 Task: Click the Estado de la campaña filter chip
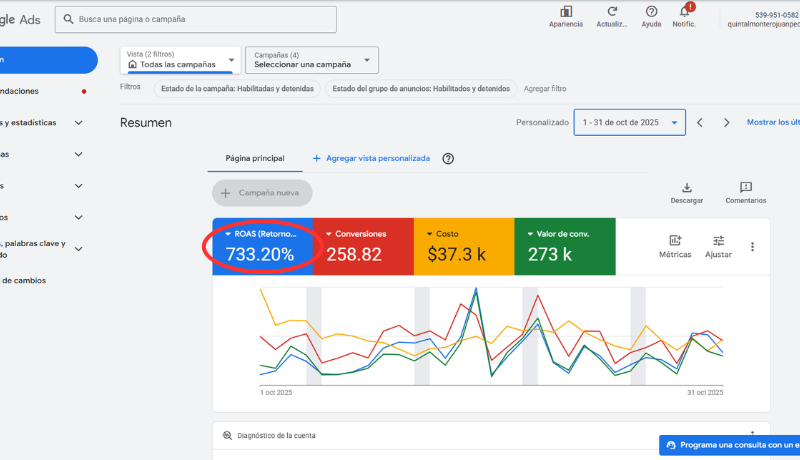(237, 89)
